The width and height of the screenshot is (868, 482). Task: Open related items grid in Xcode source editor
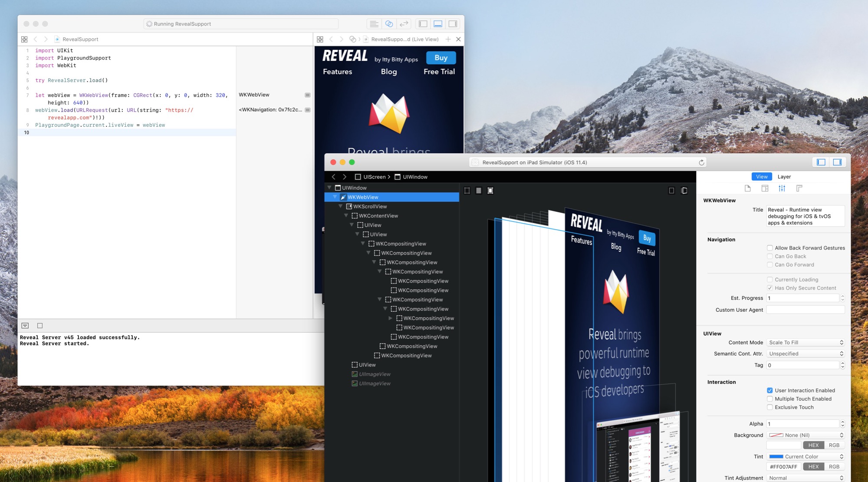[24, 40]
